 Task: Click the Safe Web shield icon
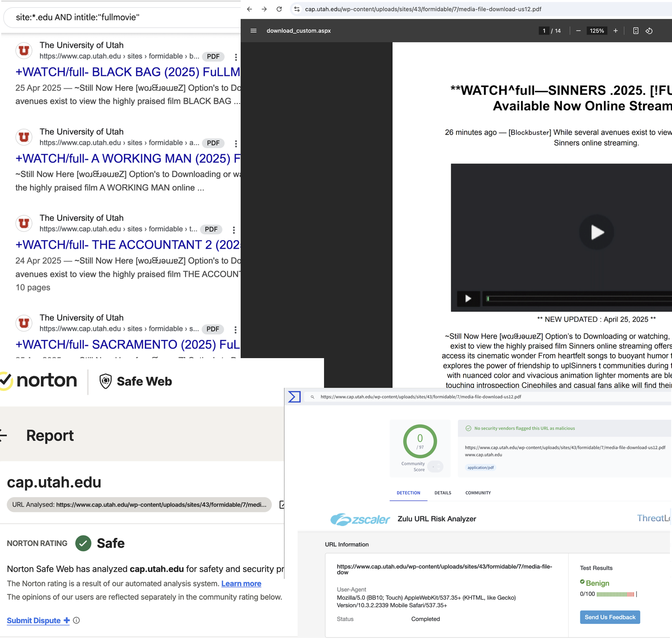(x=106, y=381)
